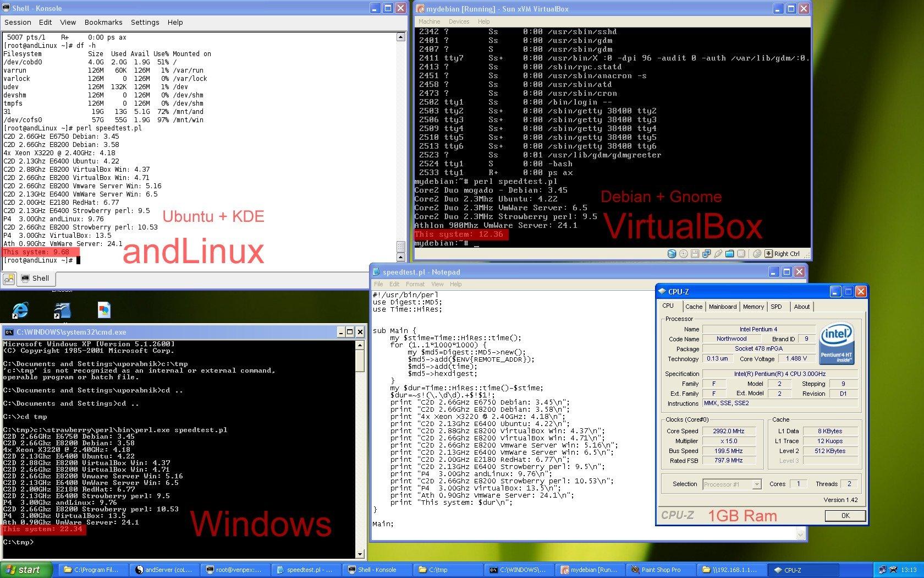Click the VirtualBox CD/DVD status icon

click(684, 254)
